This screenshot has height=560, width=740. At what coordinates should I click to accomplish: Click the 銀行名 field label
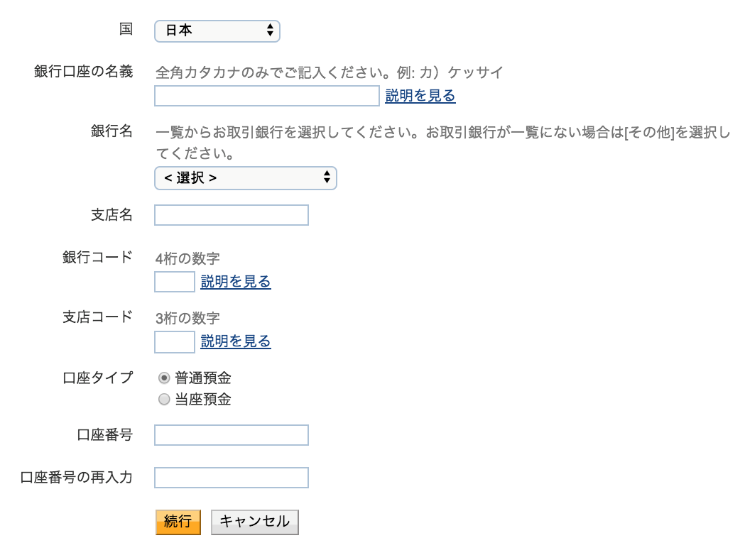tap(111, 131)
